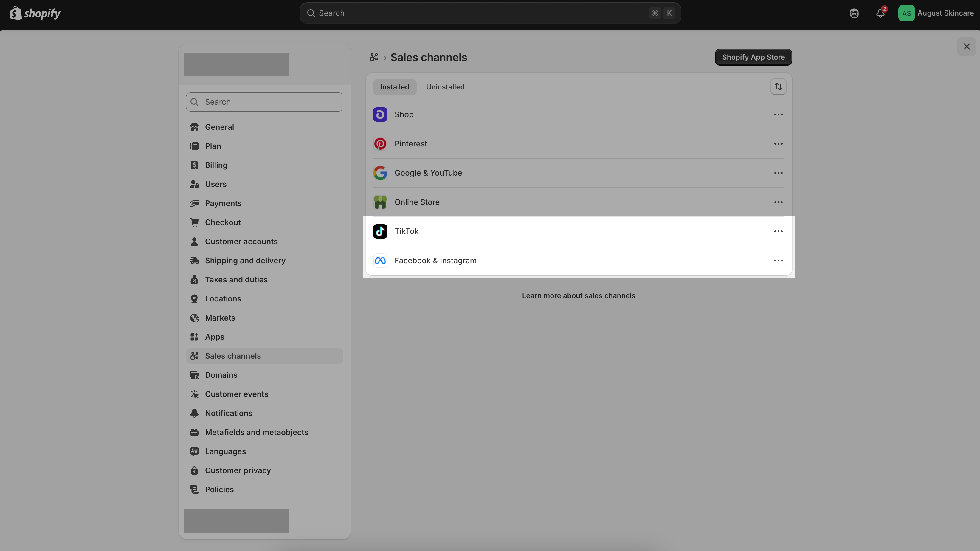Screen dimensions: 980x551
Task: Open more actions for TikTok
Action: (x=779, y=231)
